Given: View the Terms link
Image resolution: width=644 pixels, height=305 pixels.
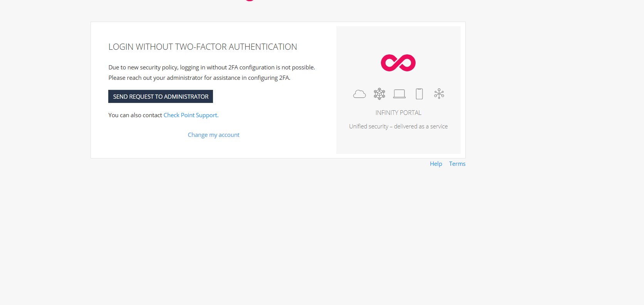Looking at the screenshot, I should click(457, 164).
